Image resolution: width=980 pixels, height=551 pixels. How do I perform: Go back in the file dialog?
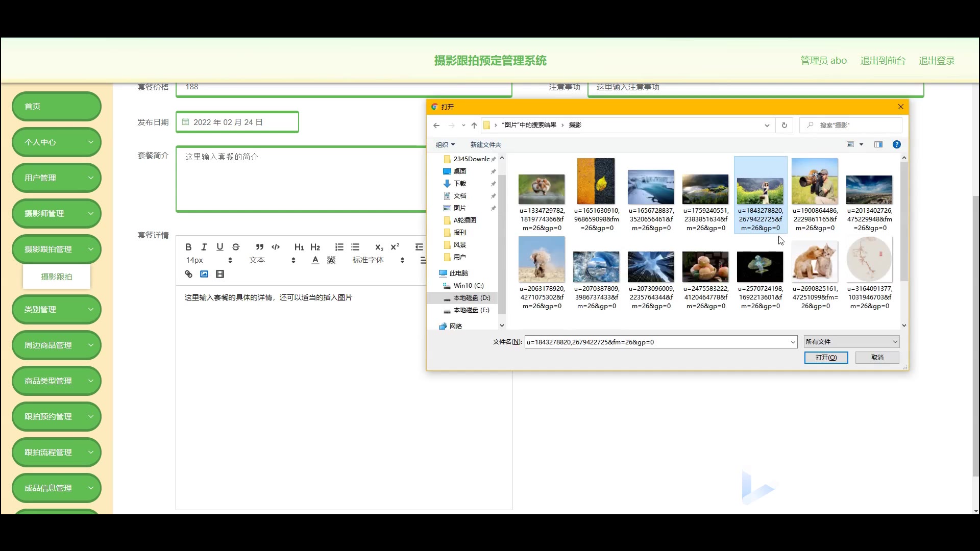436,125
